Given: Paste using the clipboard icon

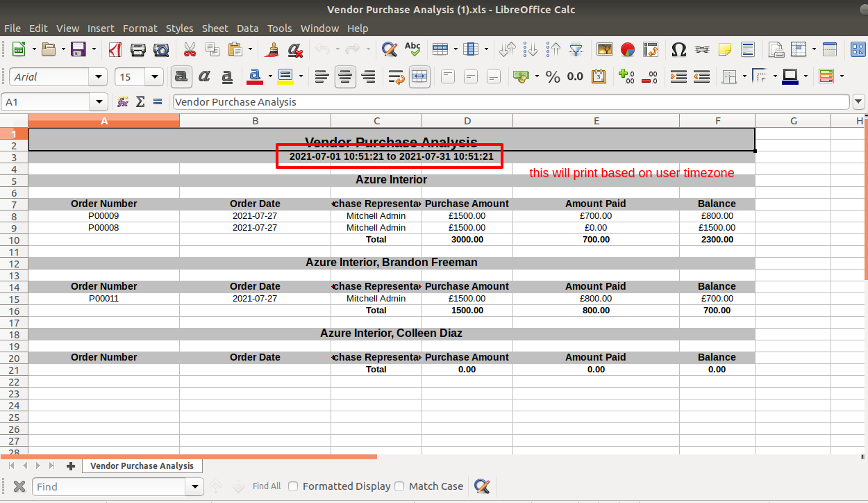Looking at the screenshot, I should tap(235, 49).
